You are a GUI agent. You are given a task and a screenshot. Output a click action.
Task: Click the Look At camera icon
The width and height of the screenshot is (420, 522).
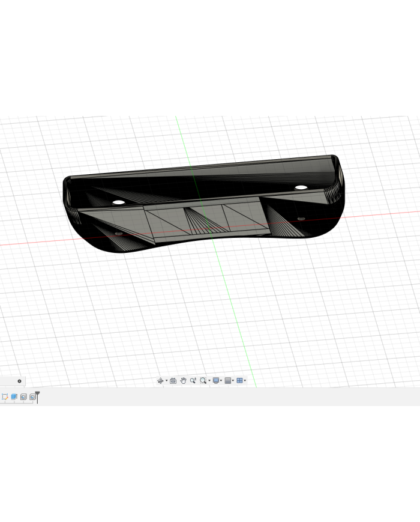click(173, 381)
